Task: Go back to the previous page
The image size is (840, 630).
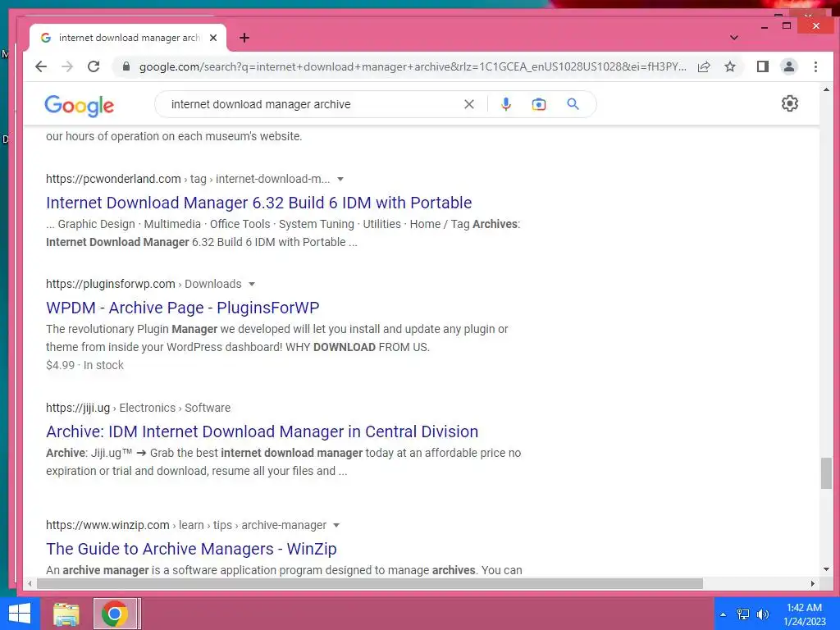Action: (x=41, y=66)
